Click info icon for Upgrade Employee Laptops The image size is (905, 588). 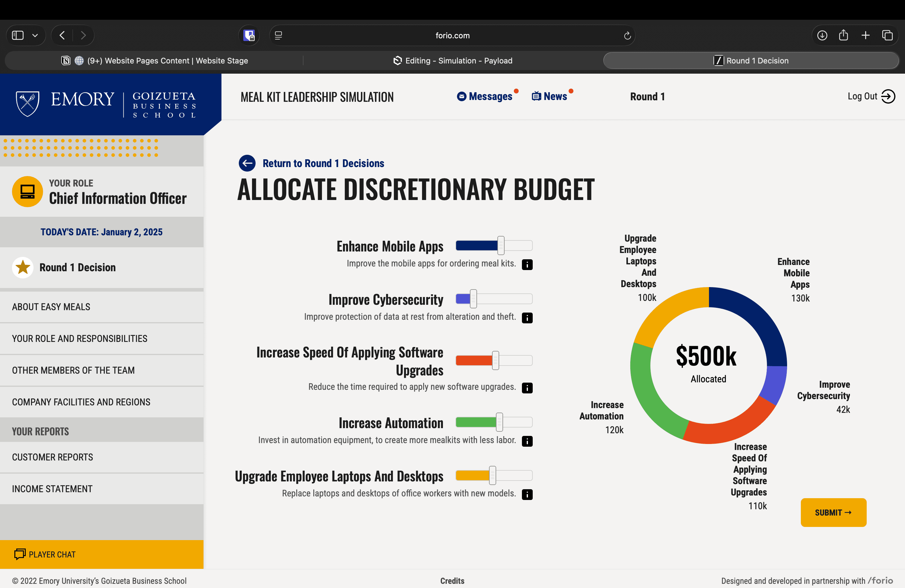527,494
